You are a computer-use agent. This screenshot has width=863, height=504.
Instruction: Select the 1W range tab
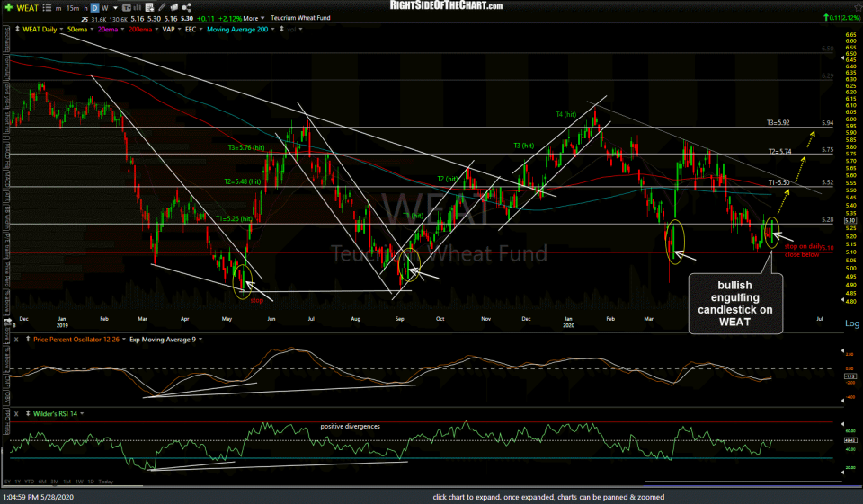pyautogui.click(x=79, y=482)
